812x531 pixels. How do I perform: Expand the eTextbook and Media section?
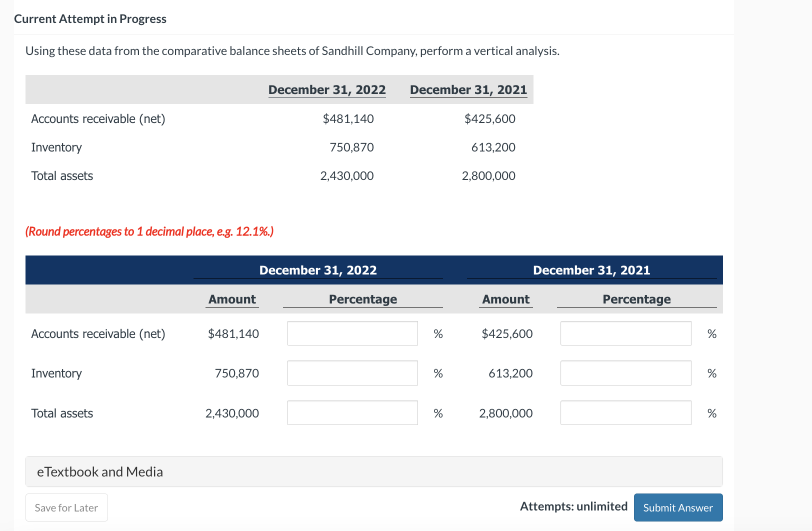coord(99,471)
